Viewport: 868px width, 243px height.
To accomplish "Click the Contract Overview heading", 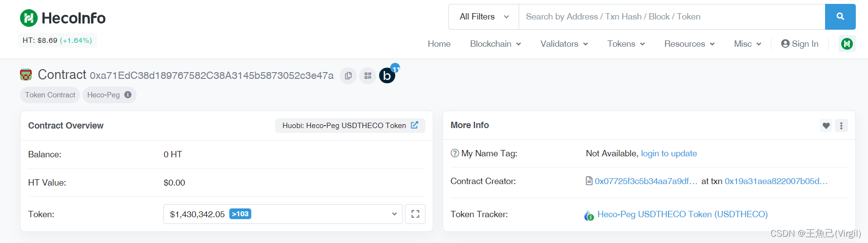I will pos(66,126).
